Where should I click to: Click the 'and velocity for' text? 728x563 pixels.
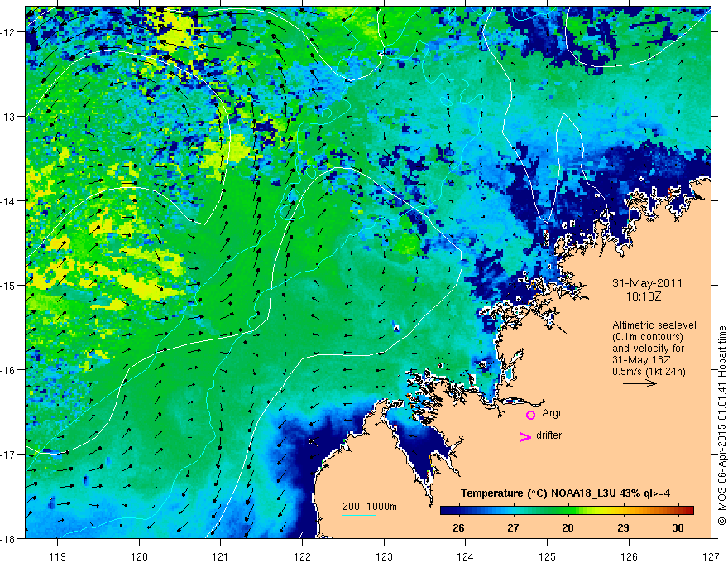tap(648, 349)
